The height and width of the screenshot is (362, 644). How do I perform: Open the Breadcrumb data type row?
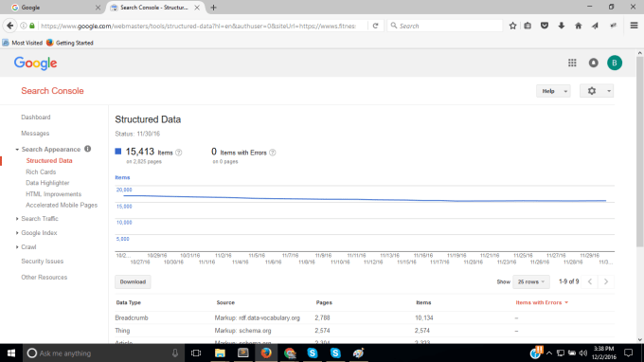coord(365,317)
